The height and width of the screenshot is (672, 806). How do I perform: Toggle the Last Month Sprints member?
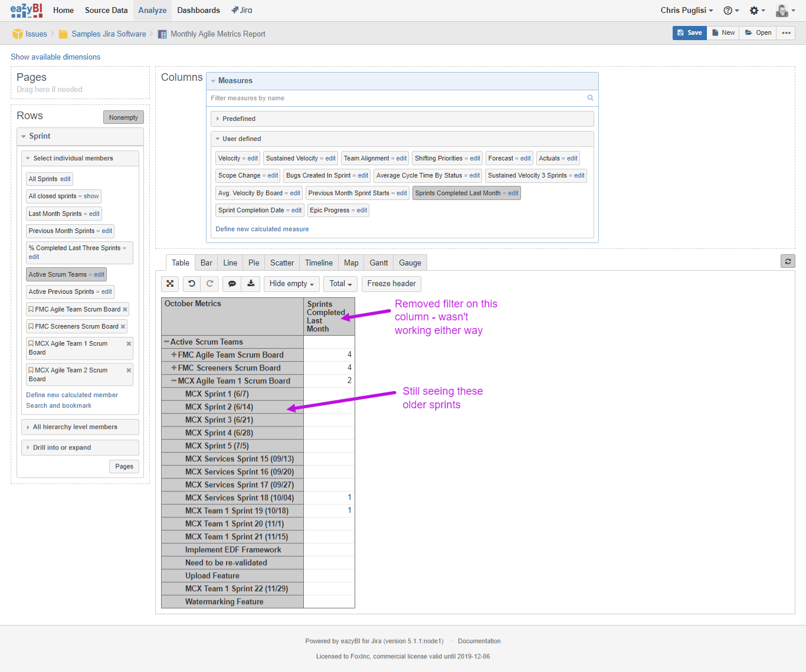(x=55, y=214)
